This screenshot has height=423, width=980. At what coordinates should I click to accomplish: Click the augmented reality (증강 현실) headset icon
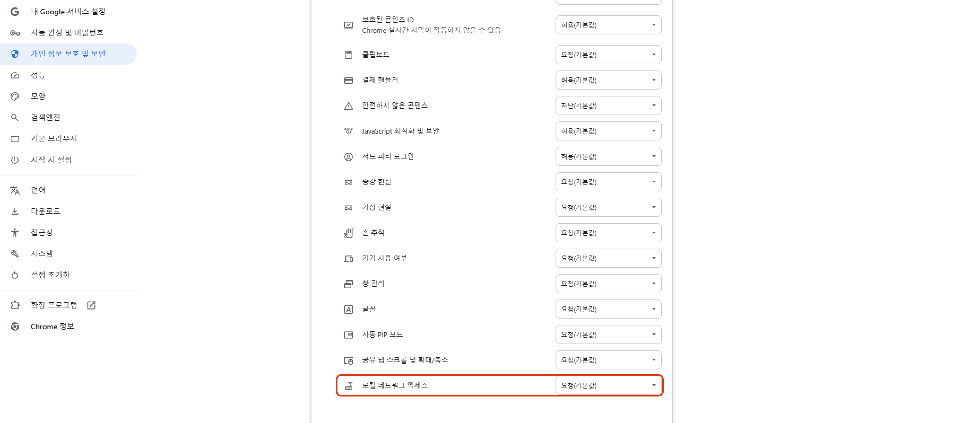click(348, 182)
